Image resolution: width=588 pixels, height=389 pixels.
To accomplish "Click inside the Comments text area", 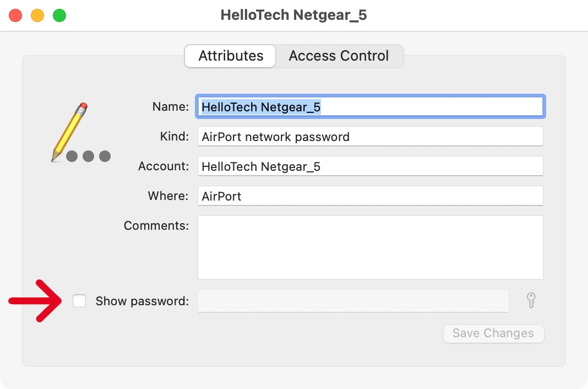I will (370, 247).
